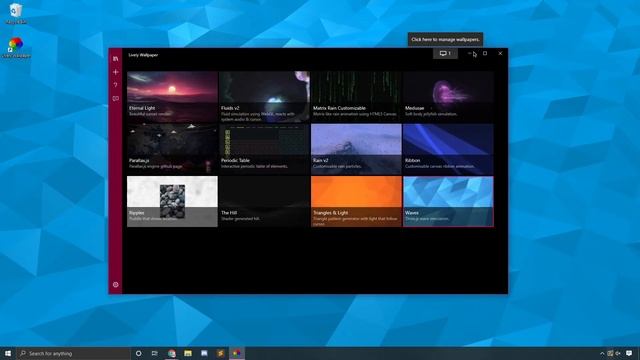Open the volume icon in system tray
640x360 pixels.
click(618, 353)
